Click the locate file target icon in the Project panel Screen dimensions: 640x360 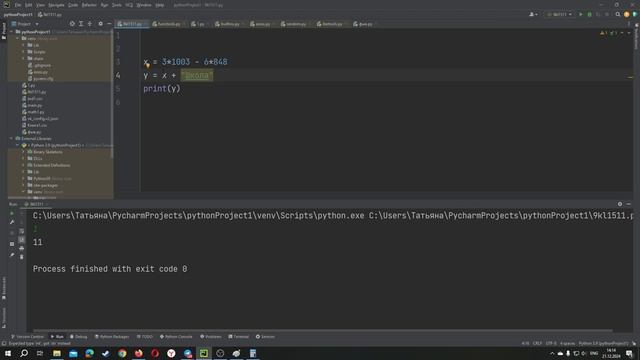point(72,24)
